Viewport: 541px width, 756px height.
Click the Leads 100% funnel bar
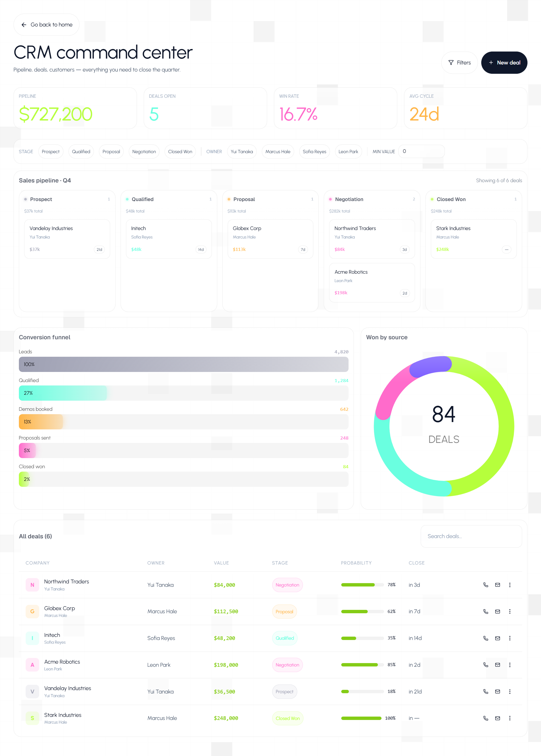[x=183, y=364]
